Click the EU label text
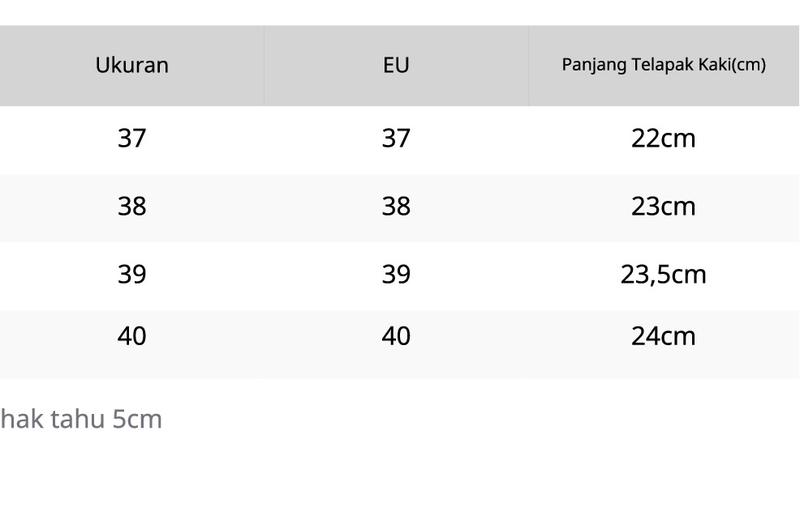800x512 pixels. click(x=396, y=65)
